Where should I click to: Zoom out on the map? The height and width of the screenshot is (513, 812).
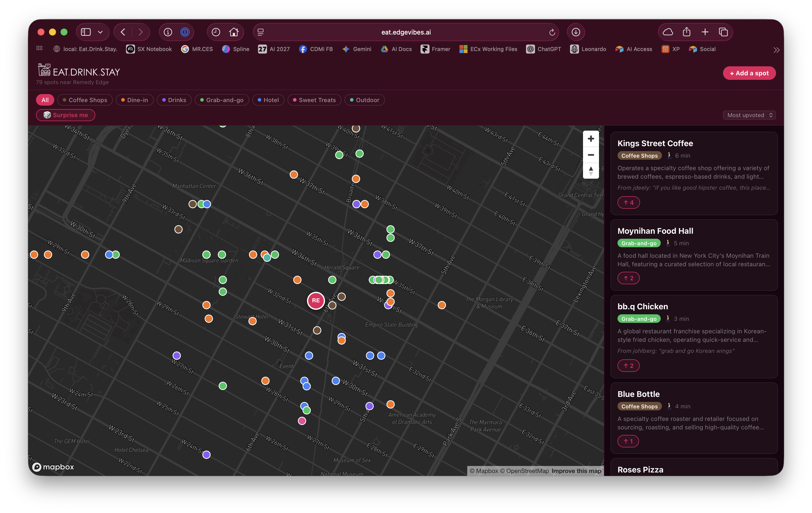tap(590, 155)
